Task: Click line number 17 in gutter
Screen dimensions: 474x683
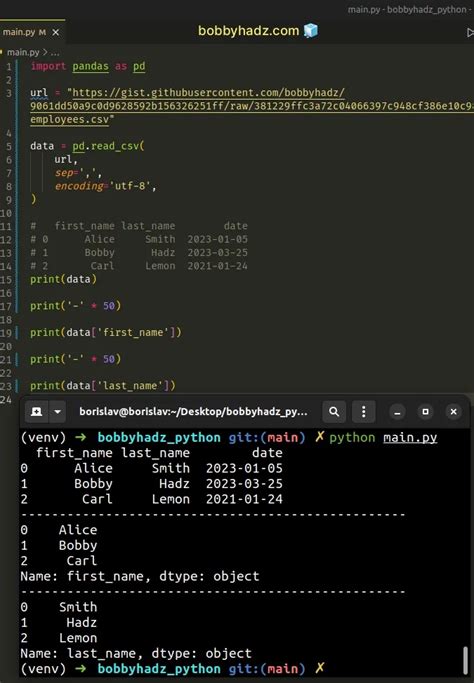Action: coord(6,306)
